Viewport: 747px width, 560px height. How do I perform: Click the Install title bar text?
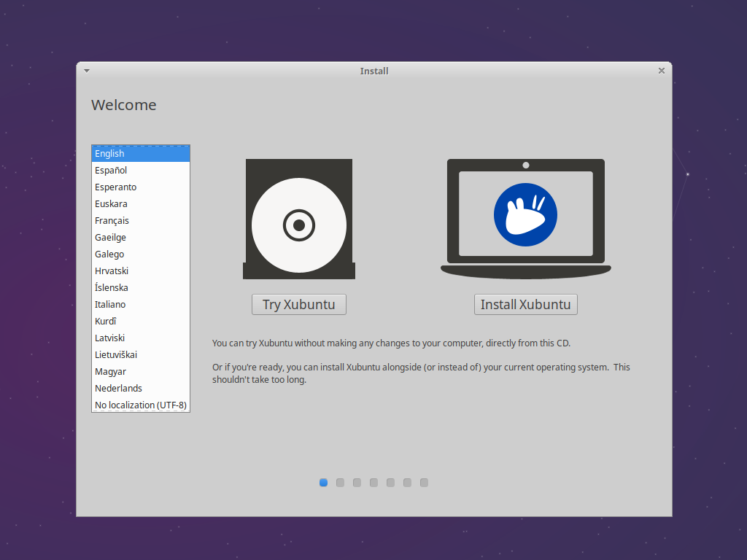click(374, 71)
